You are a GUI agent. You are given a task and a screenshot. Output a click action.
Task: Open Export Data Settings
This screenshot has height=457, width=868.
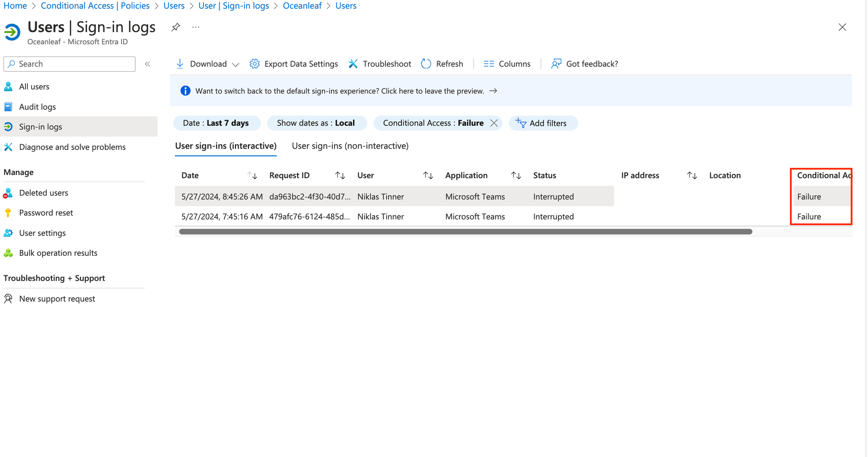click(294, 64)
